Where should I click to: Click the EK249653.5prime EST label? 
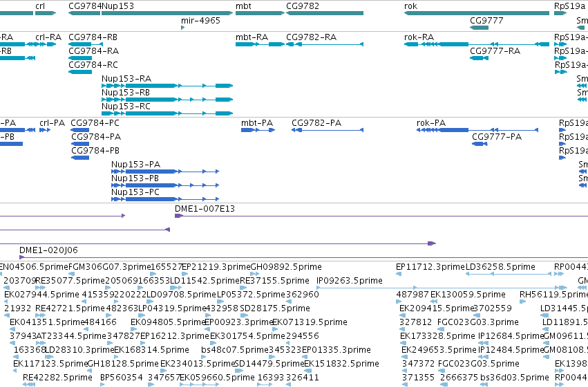(439, 351)
